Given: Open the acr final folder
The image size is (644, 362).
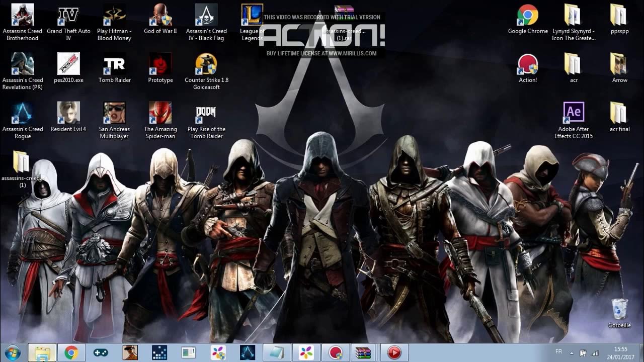Looking at the screenshot, I should pos(619,117).
